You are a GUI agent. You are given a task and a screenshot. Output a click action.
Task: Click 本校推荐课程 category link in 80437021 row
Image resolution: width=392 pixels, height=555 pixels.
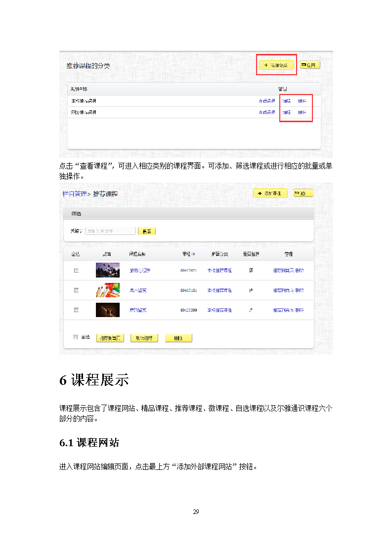click(219, 271)
